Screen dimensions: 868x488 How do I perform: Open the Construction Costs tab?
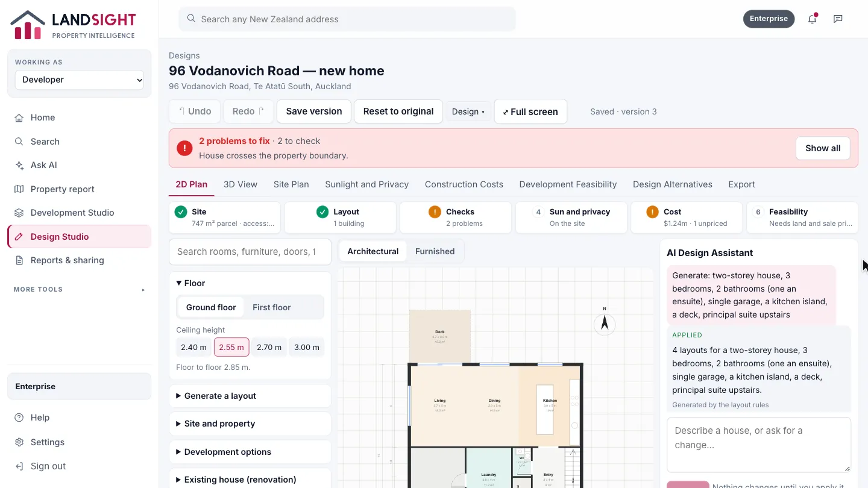464,184
